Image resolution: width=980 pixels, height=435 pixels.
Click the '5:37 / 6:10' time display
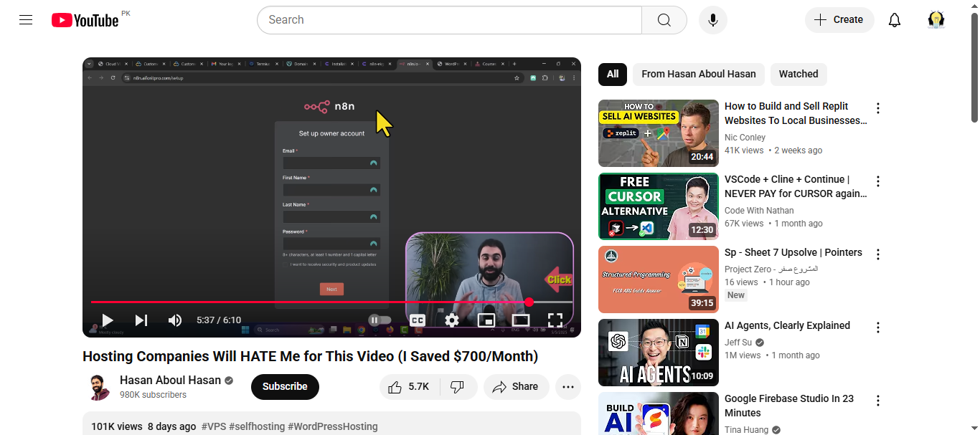pos(219,320)
